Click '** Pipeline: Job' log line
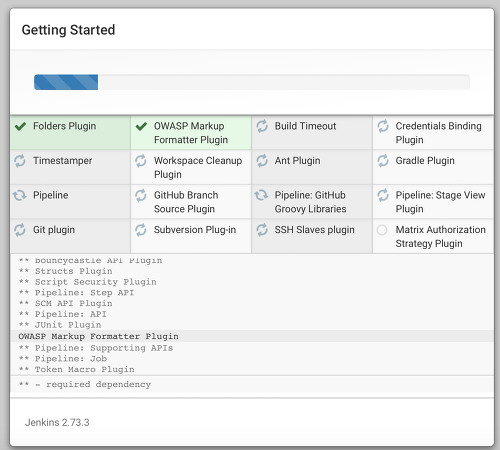 click(63, 359)
